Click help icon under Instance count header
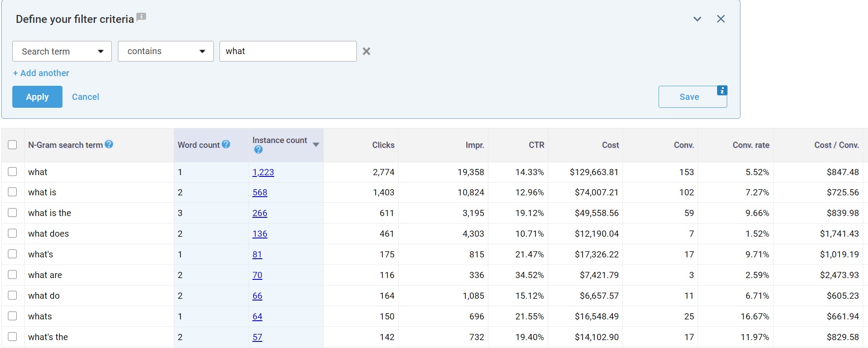This screenshot has width=868, height=348. coord(258,150)
